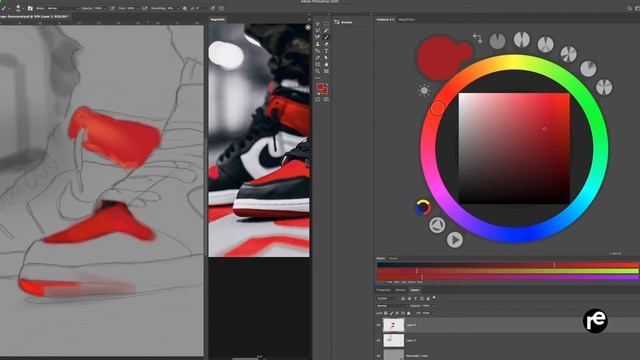
Task: Hide Layer 4 using its eye icon
Action: point(378,340)
